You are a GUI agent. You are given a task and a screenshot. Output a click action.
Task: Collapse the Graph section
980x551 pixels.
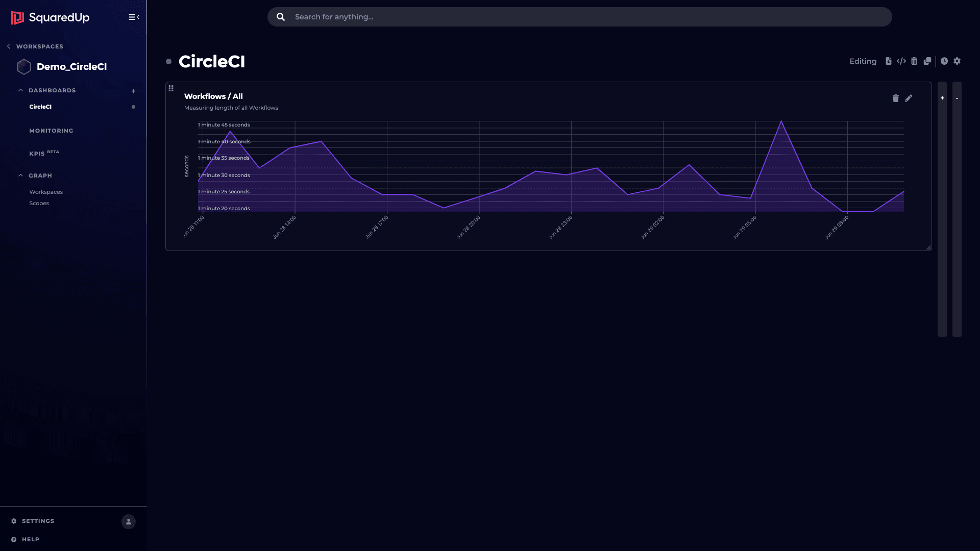tap(20, 176)
